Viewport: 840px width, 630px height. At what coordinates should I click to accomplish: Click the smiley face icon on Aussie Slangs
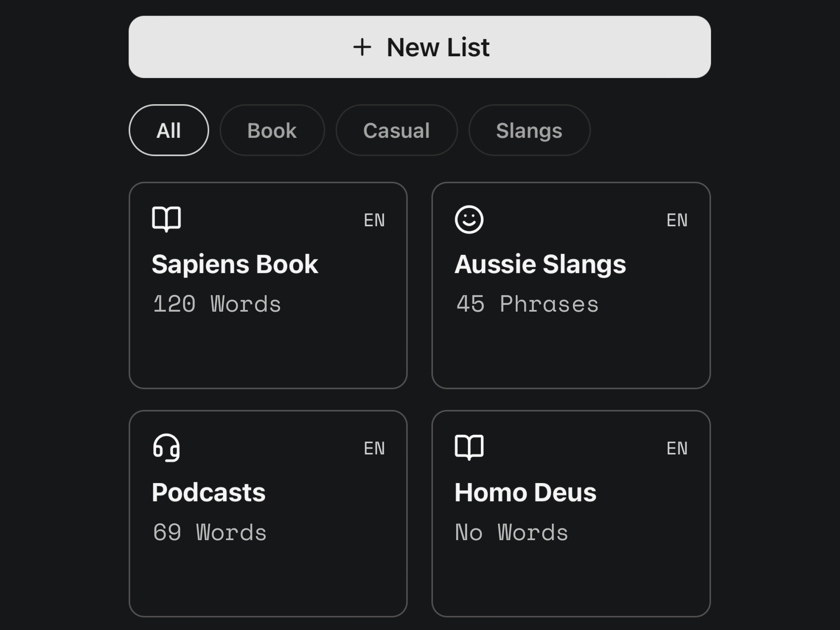[x=469, y=219]
